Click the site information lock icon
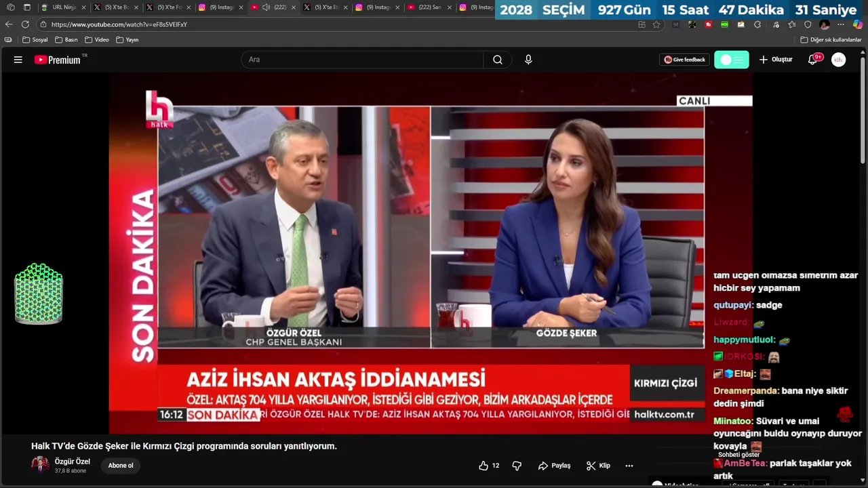The image size is (868, 488). [43, 24]
